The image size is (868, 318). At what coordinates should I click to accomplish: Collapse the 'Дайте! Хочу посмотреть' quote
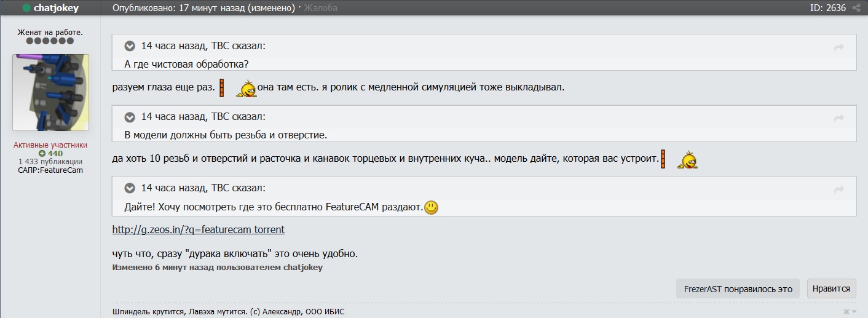point(130,188)
